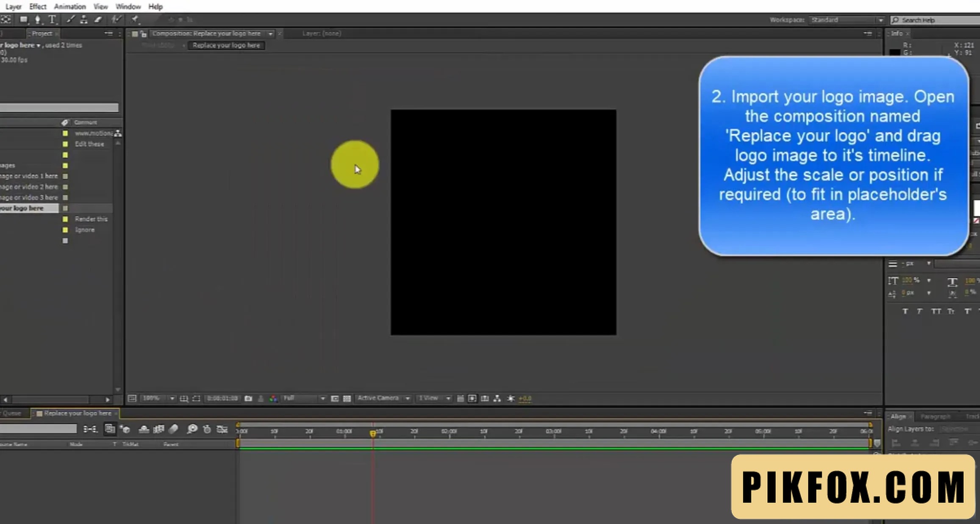Viewport: 980px width, 524px height.
Task: Toggle Frame Blending switch in timeline
Action: 158,429
